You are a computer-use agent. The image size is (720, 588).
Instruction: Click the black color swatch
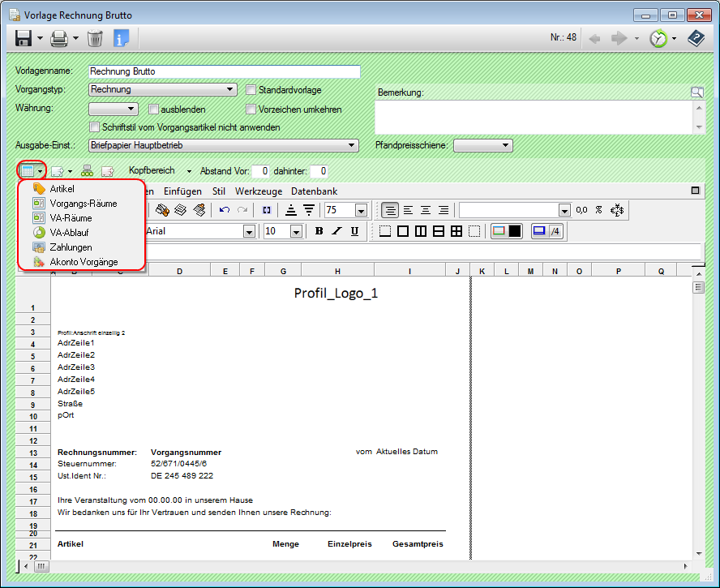[x=516, y=231]
